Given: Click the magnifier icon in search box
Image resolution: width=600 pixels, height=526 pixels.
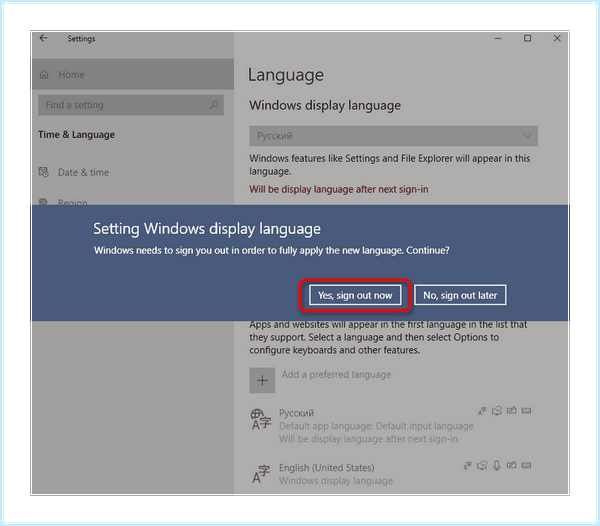Looking at the screenshot, I should [x=214, y=104].
